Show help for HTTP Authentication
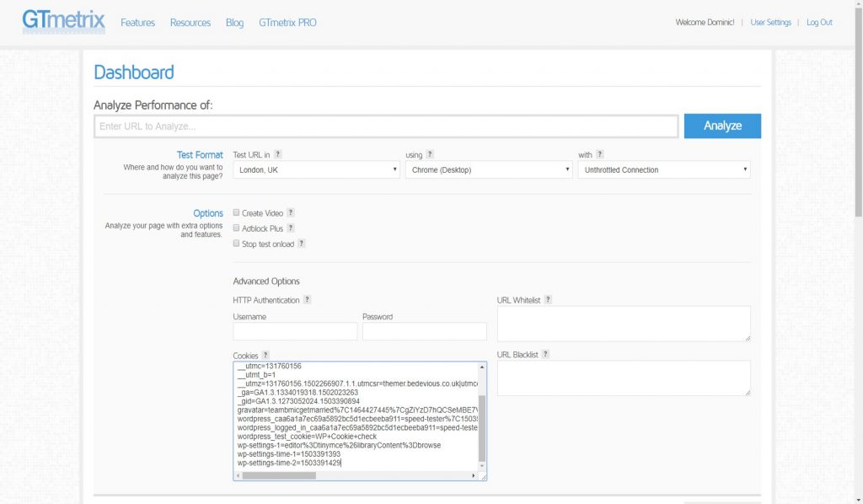Image resolution: width=863 pixels, height=504 pixels. 307,300
